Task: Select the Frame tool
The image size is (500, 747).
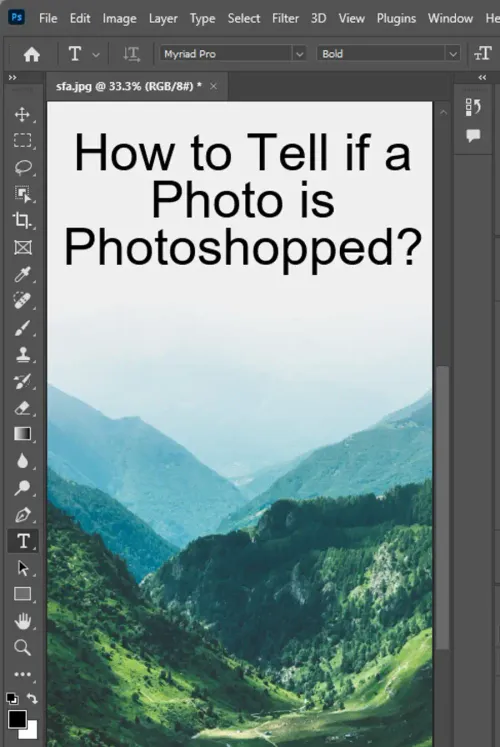Action: [22, 247]
